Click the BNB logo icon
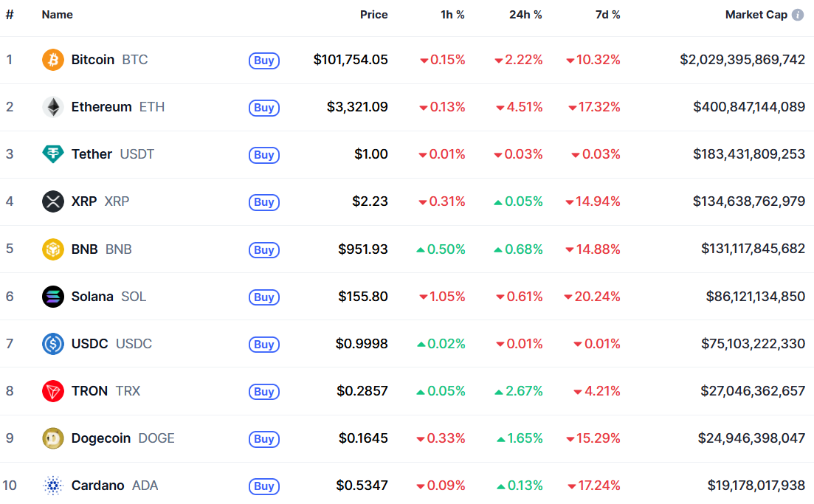The image size is (814, 504). (53, 249)
